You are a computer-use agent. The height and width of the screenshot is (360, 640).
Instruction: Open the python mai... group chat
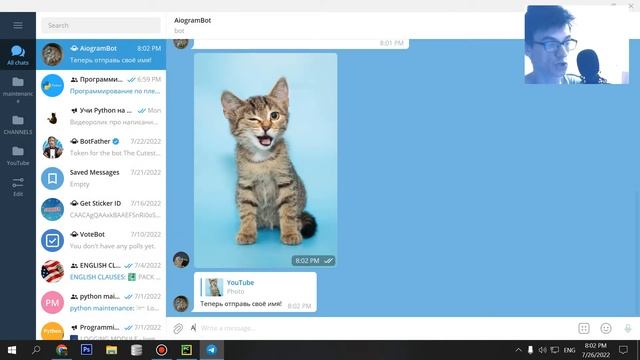tap(101, 302)
